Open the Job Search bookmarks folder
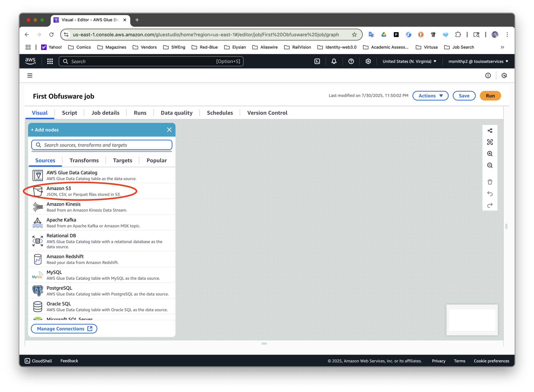This screenshot has width=534, height=392. [x=459, y=47]
